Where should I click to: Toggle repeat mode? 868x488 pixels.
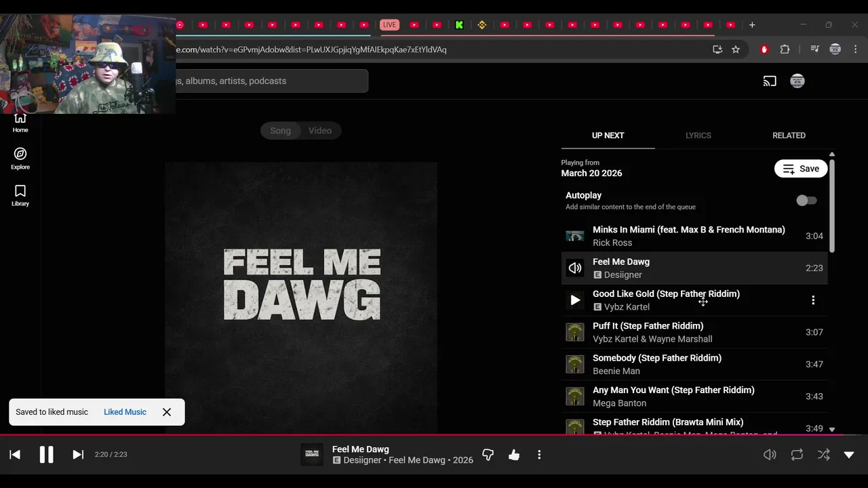tap(797, 455)
